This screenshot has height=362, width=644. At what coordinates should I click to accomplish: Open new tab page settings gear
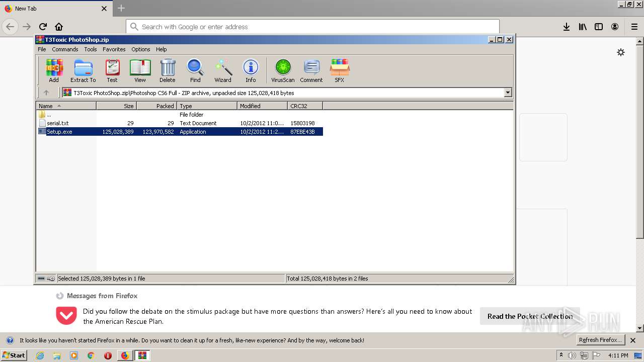[x=621, y=52]
